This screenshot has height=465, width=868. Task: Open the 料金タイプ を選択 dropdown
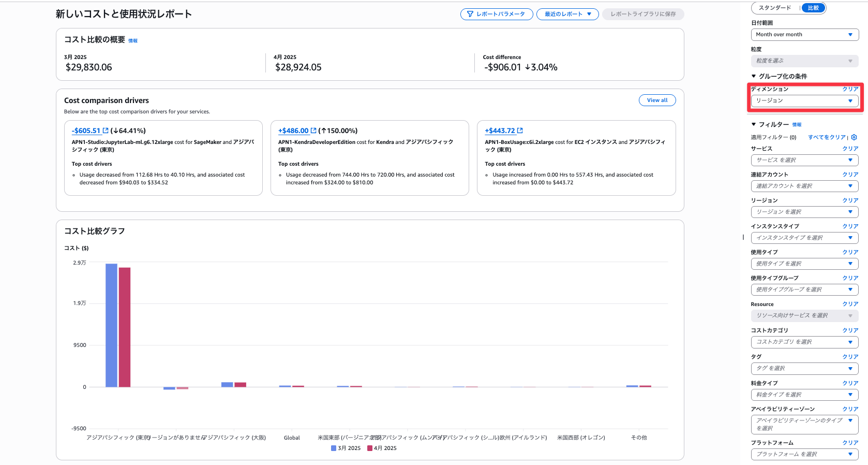[804, 395]
